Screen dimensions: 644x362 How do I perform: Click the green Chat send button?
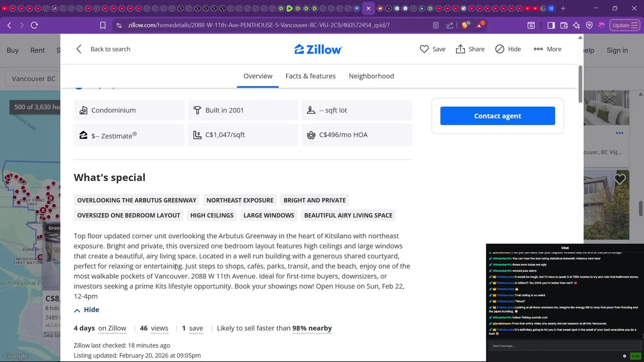[635, 356]
